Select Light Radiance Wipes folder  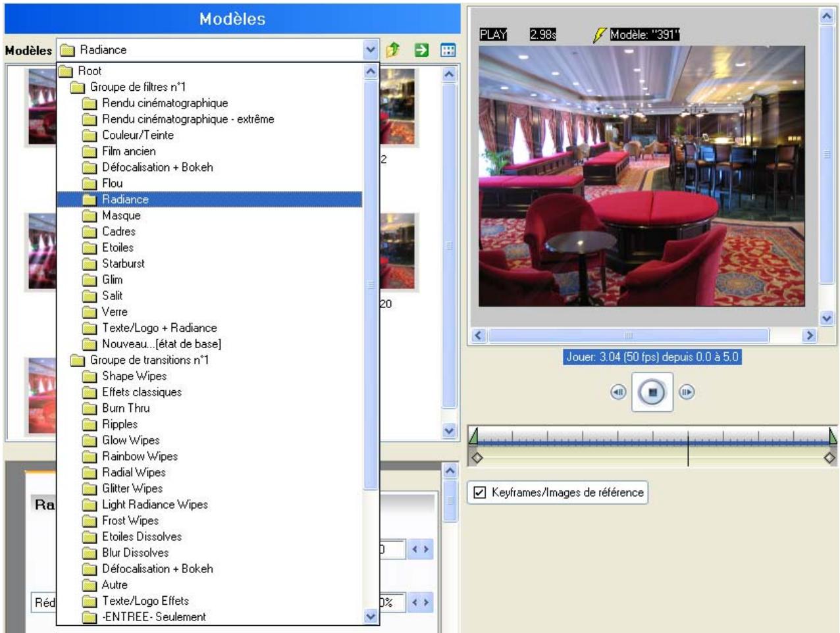145,504
